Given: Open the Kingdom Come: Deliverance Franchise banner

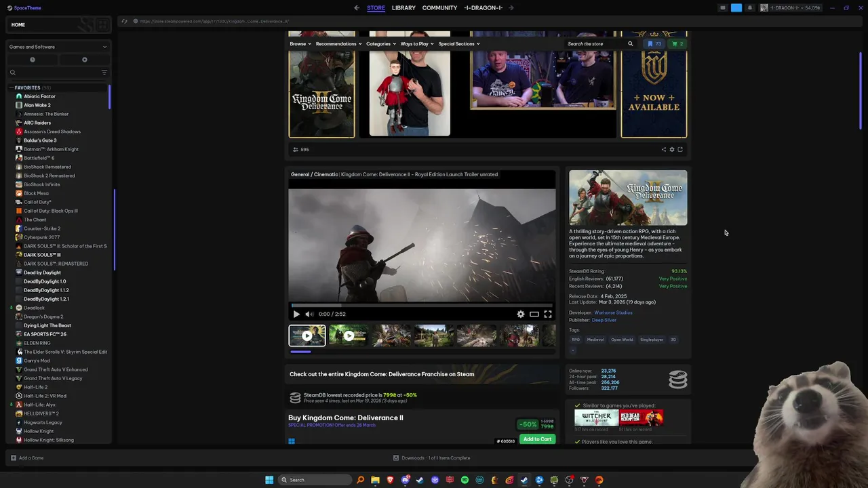Looking at the screenshot, I should tap(422, 374).
